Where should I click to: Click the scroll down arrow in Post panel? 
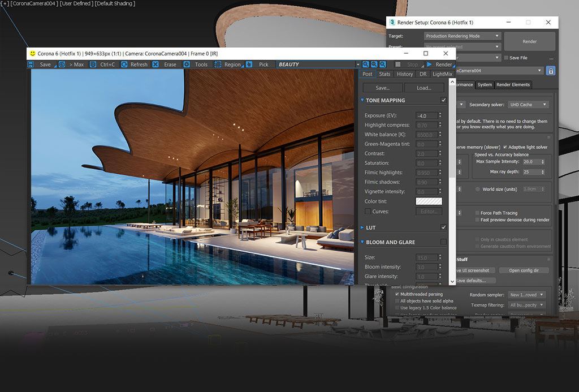(452, 282)
